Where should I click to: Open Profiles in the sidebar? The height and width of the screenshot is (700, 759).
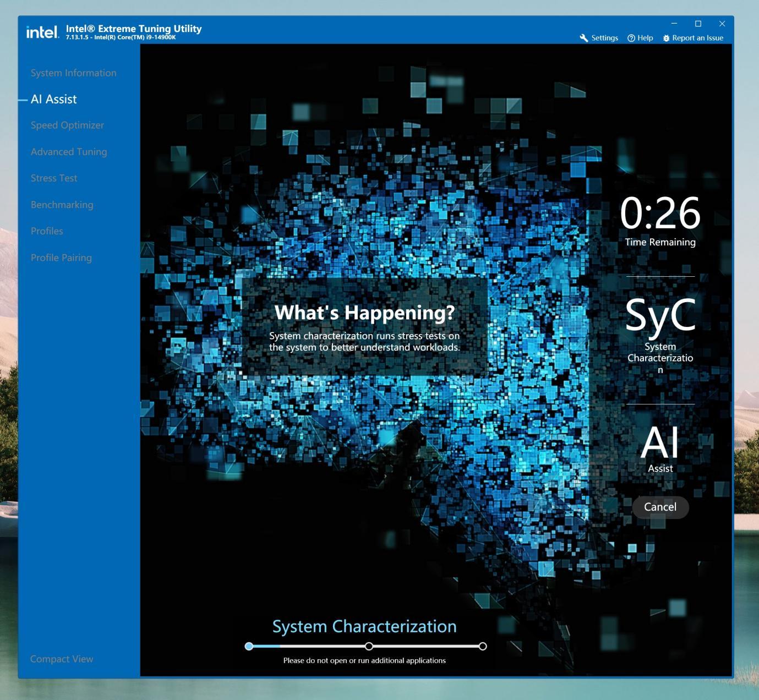pyautogui.click(x=47, y=231)
